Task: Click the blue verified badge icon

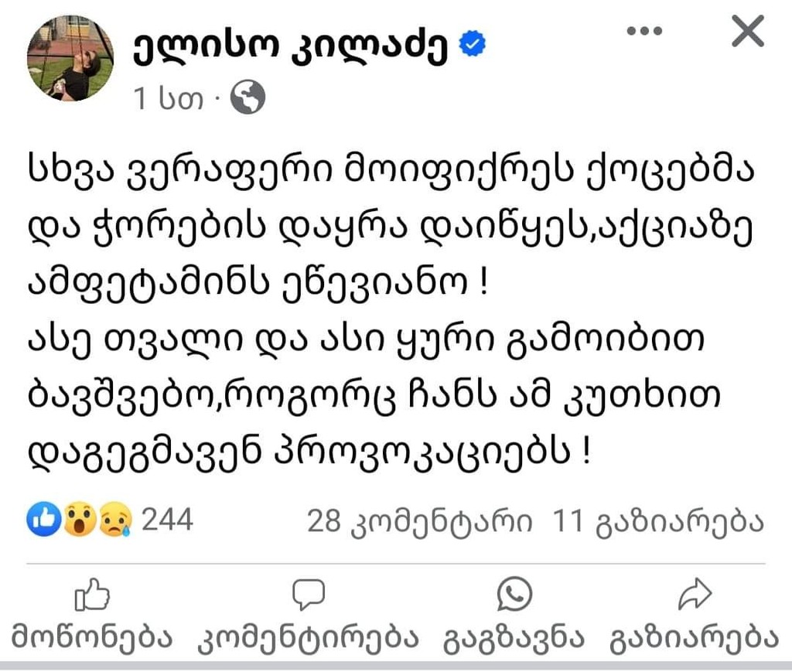Action: point(473,46)
